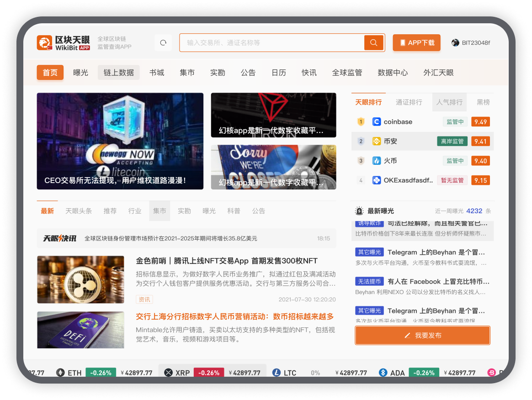Click the WikiBit logo icon
This screenshot has width=532, height=400.
[44, 43]
